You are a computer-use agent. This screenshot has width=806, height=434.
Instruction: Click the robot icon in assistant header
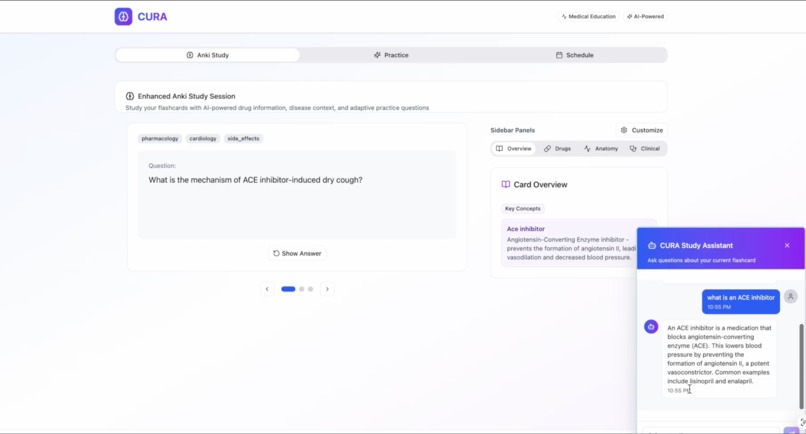pos(652,246)
